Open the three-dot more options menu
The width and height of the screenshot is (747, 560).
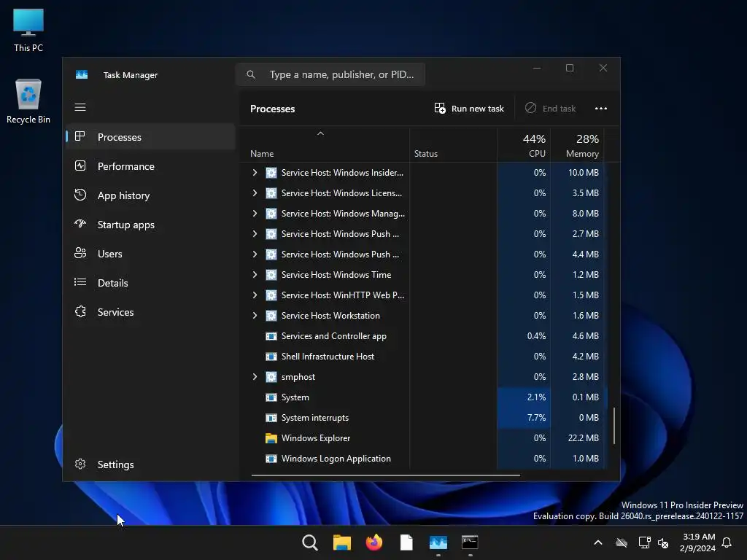tap(601, 109)
